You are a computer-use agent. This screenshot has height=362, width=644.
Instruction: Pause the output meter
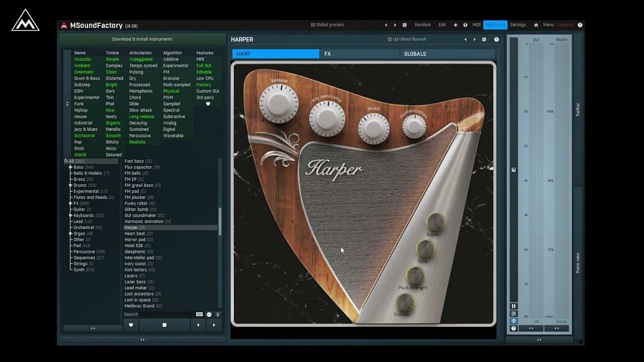tap(513, 306)
